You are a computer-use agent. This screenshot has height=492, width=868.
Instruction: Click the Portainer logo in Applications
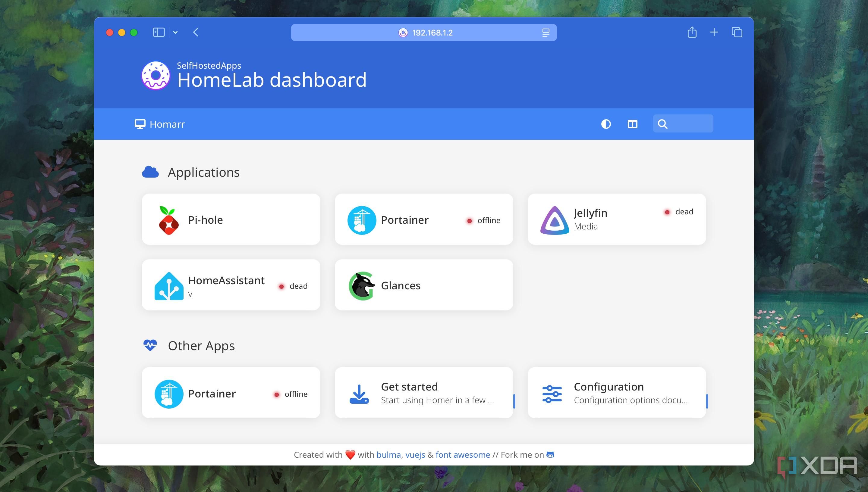tap(361, 220)
